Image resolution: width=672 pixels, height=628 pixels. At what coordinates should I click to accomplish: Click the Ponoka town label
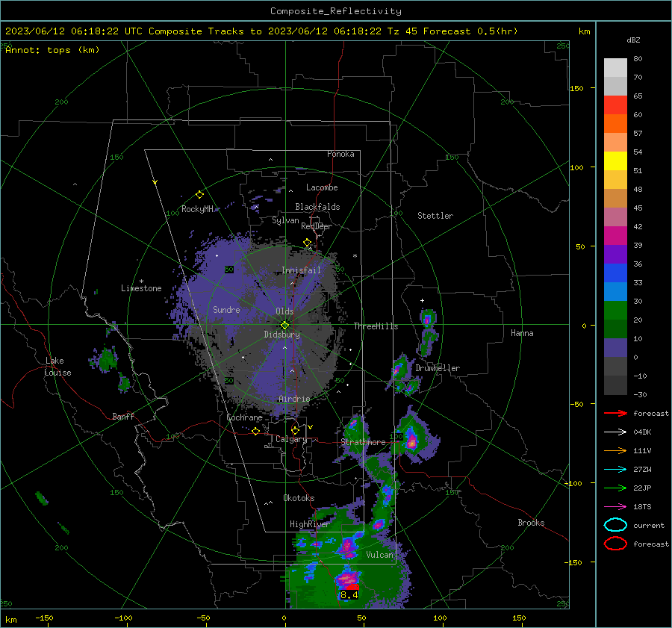pyautogui.click(x=340, y=154)
